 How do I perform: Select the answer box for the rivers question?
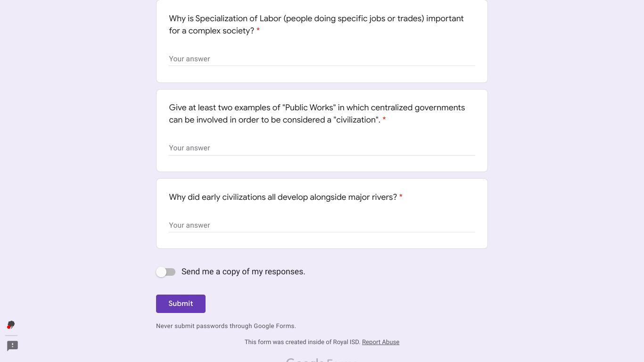322,225
